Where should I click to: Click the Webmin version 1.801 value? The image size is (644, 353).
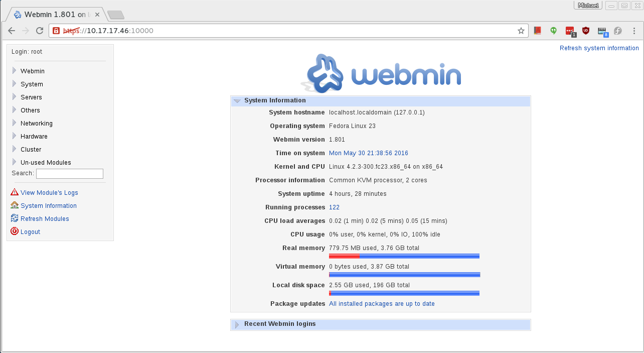[337, 140]
